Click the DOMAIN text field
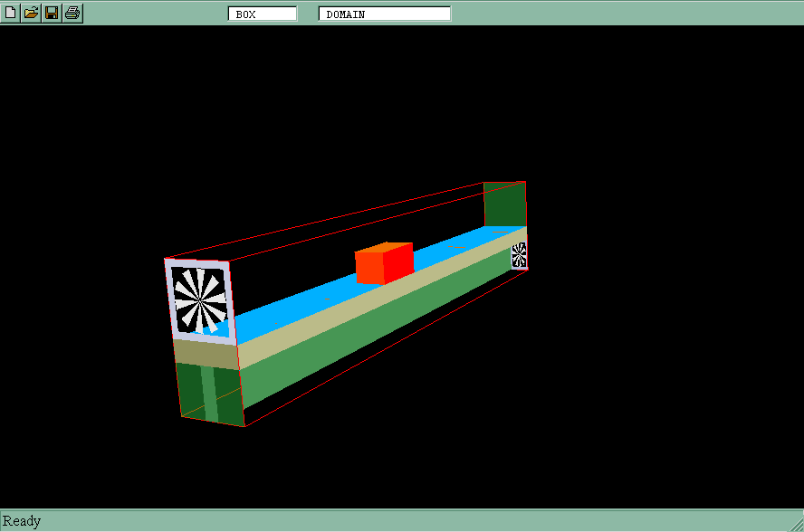The image size is (804, 532). click(x=384, y=14)
